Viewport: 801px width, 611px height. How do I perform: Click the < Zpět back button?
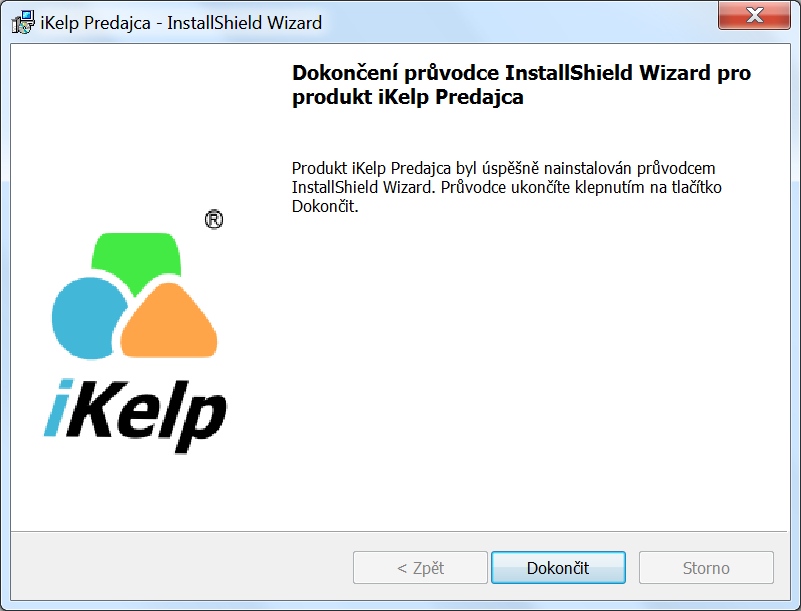[x=420, y=568]
